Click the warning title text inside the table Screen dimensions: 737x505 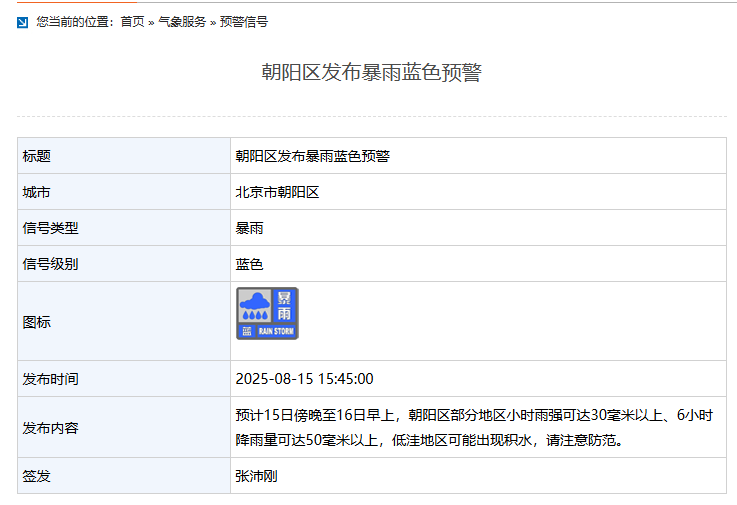(x=312, y=156)
